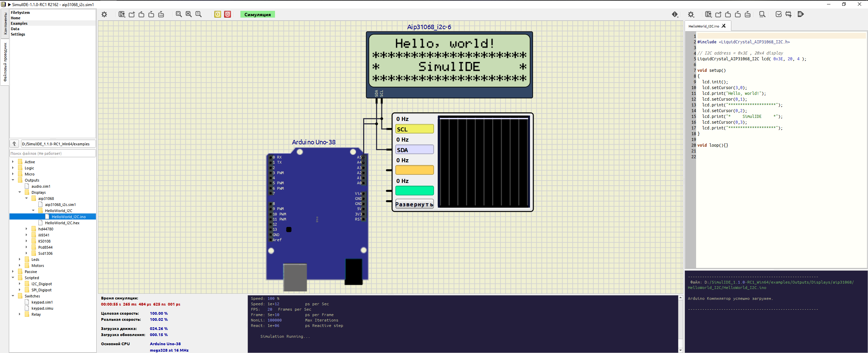Viewport: 868px width, 353px height.
Task: Upload firmware with the chip arrow icon
Action: (x=788, y=14)
